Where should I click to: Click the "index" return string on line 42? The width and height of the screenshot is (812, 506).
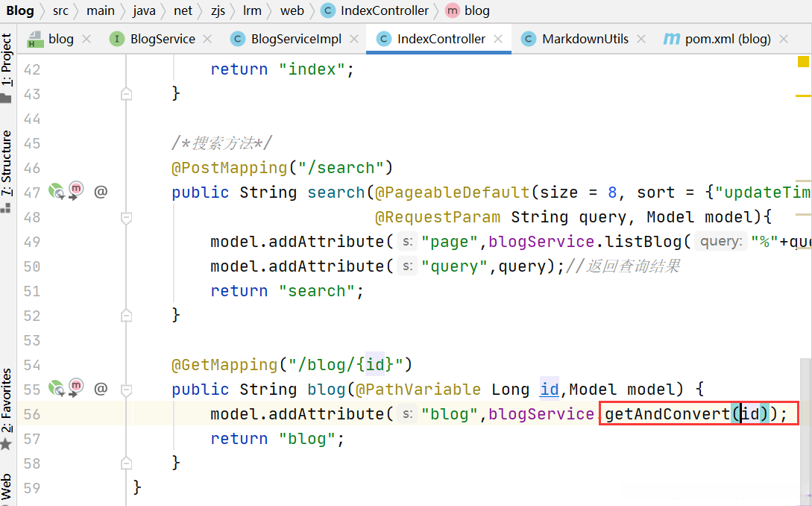[x=312, y=69]
